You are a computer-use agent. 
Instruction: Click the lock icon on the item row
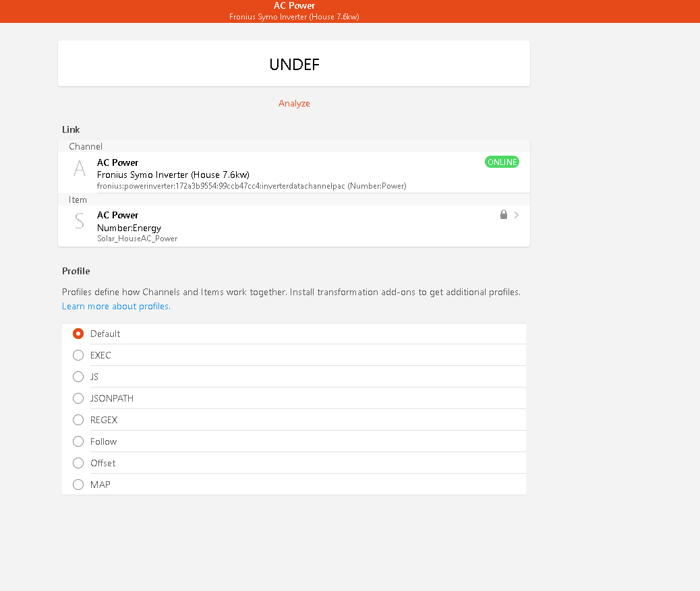(x=503, y=214)
